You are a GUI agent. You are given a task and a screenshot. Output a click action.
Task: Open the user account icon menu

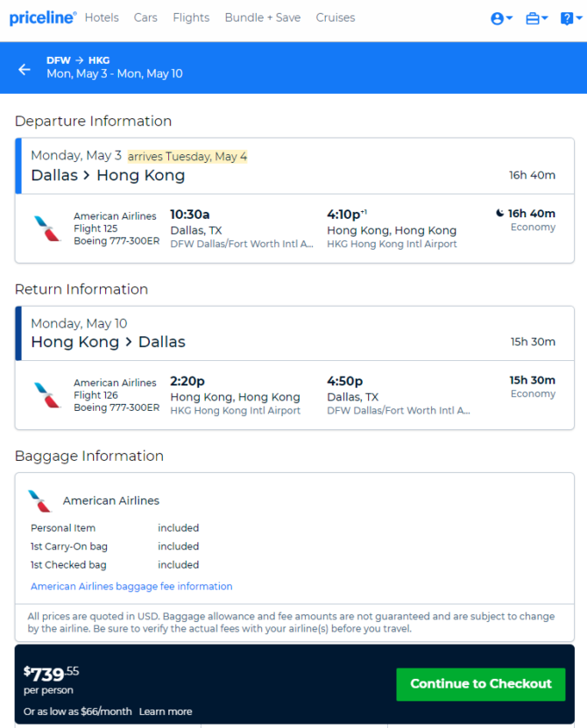click(501, 18)
